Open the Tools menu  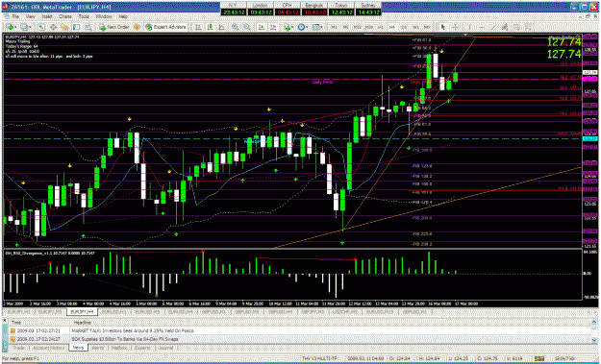click(84, 17)
